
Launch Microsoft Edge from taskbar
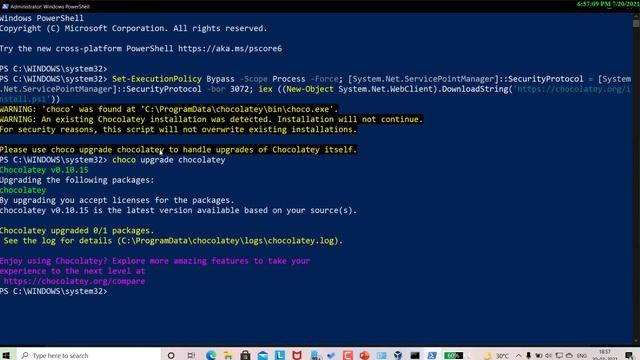click(211, 355)
